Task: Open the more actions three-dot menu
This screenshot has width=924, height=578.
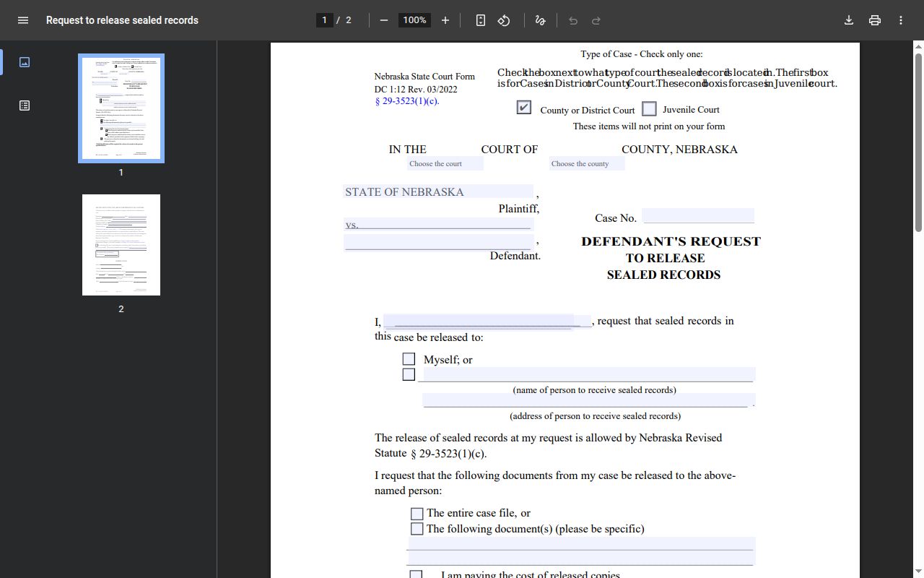Action: click(901, 20)
